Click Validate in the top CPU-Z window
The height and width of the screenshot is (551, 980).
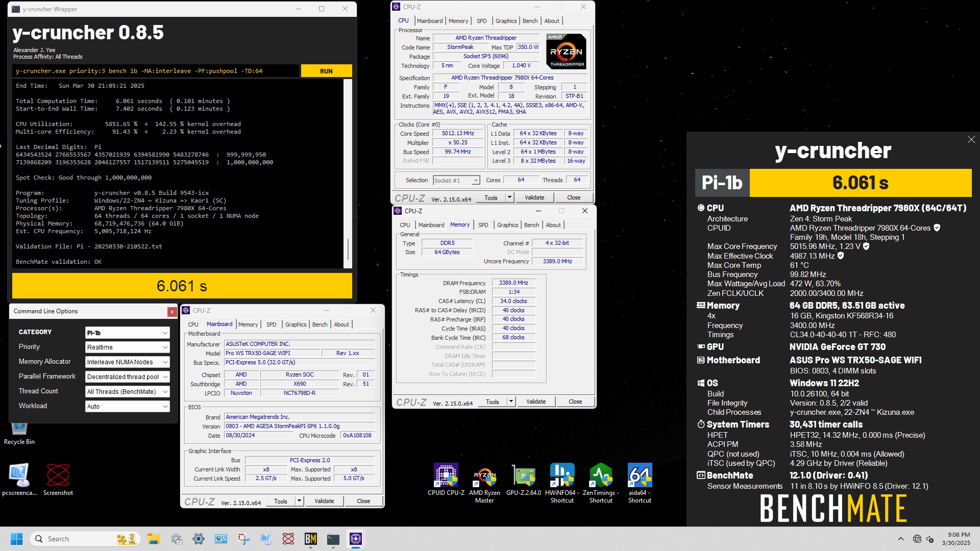pos(534,197)
